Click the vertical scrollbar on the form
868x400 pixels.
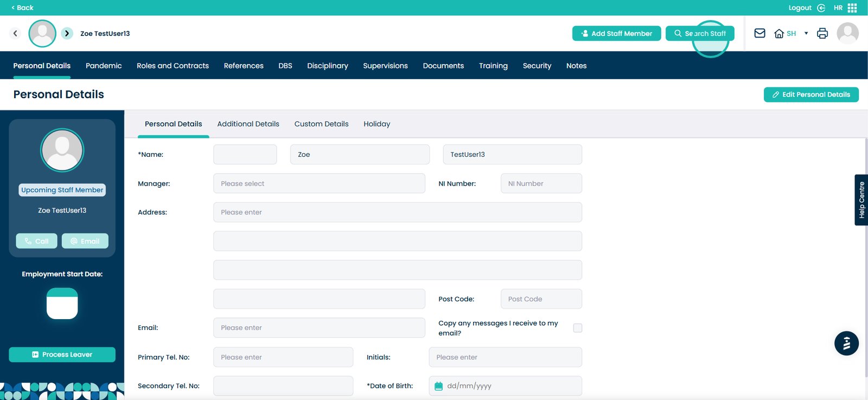click(865, 255)
